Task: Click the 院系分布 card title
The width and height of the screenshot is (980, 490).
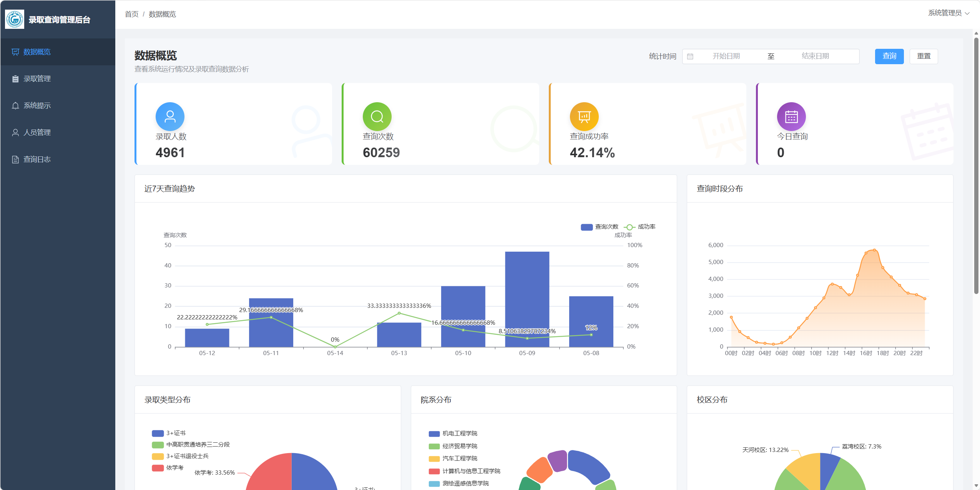Action: click(x=436, y=400)
